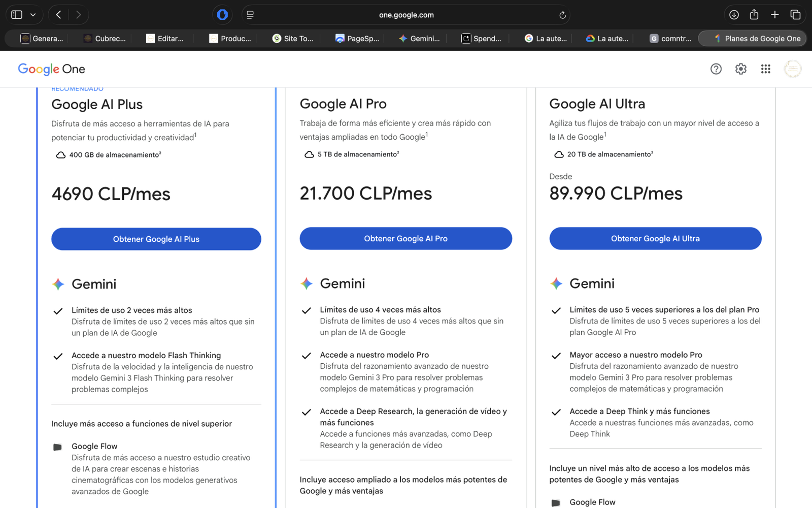Open the Safari share menu
Image resolution: width=812 pixels, height=508 pixels.
pos(754,15)
